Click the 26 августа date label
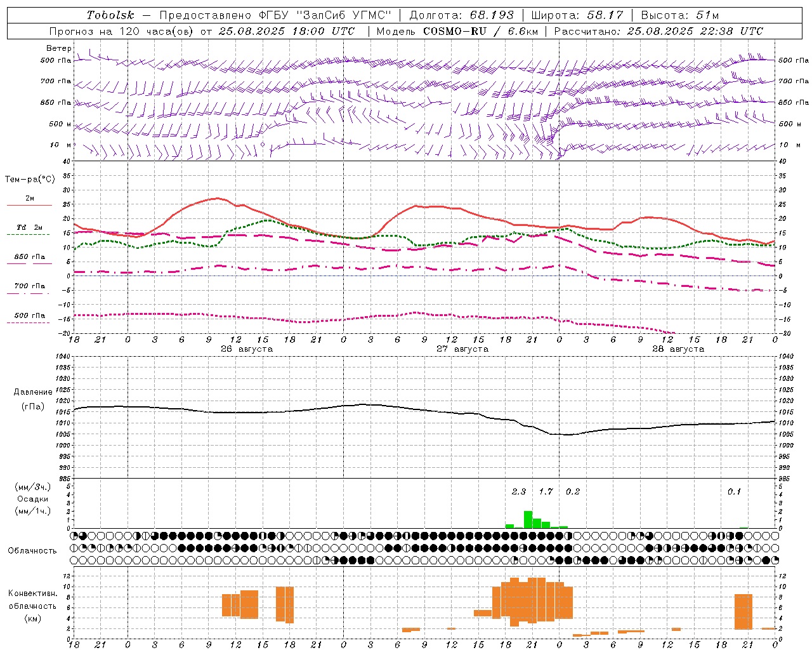Viewport: 812px width, 650px height. click(247, 349)
